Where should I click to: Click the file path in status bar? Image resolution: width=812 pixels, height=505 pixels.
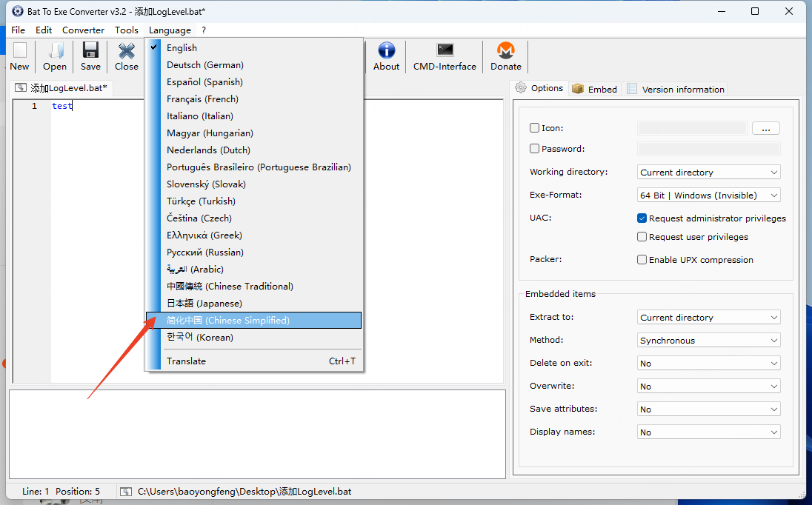[x=244, y=492]
